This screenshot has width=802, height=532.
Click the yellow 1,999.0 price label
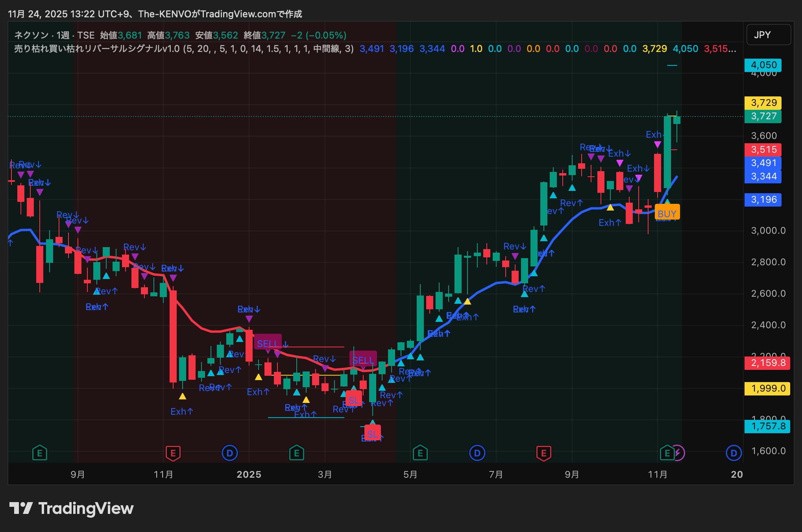tap(767, 388)
